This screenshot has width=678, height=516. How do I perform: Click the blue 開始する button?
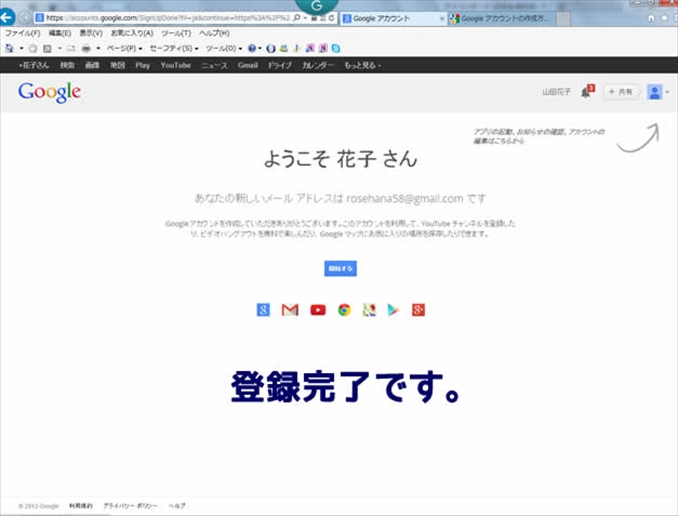340,269
